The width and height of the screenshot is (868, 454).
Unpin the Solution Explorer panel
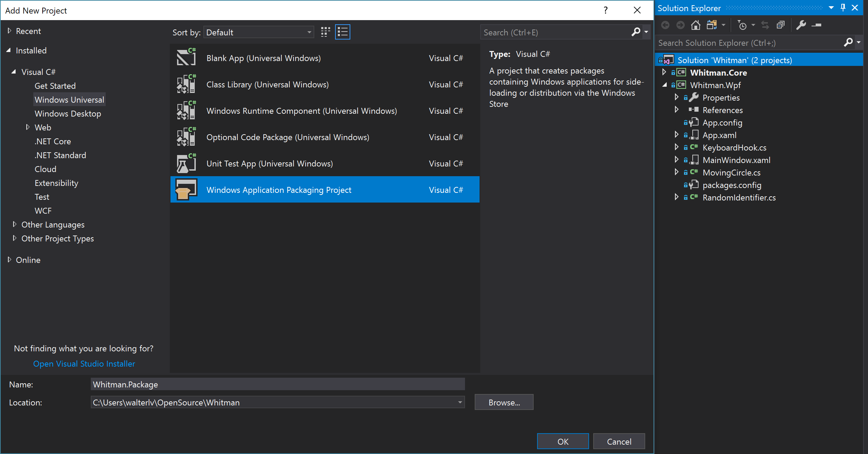tap(843, 8)
